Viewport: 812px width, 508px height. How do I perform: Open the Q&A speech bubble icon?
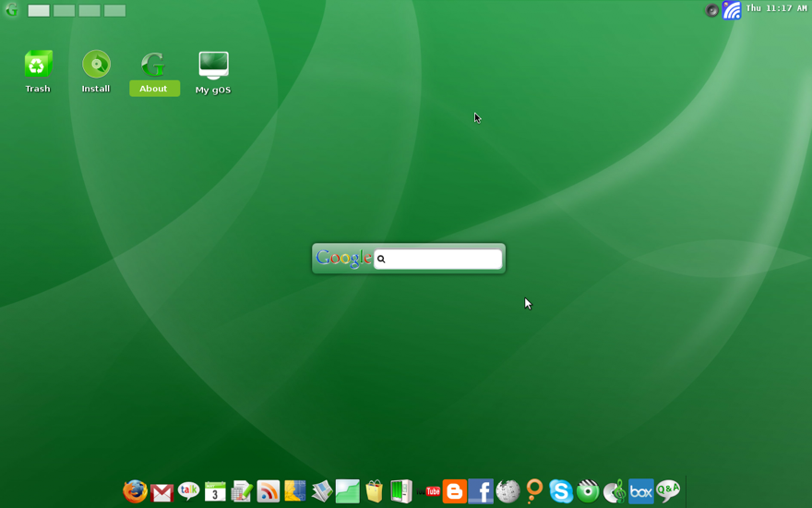pos(668,490)
